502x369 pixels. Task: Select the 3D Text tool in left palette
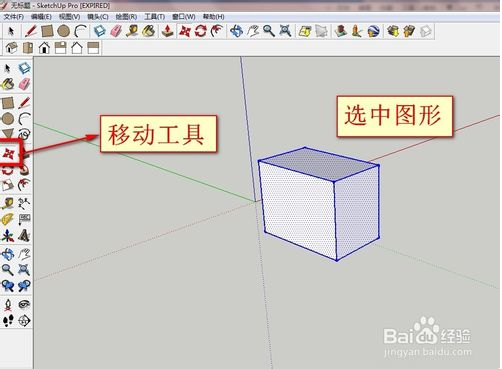[24, 235]
